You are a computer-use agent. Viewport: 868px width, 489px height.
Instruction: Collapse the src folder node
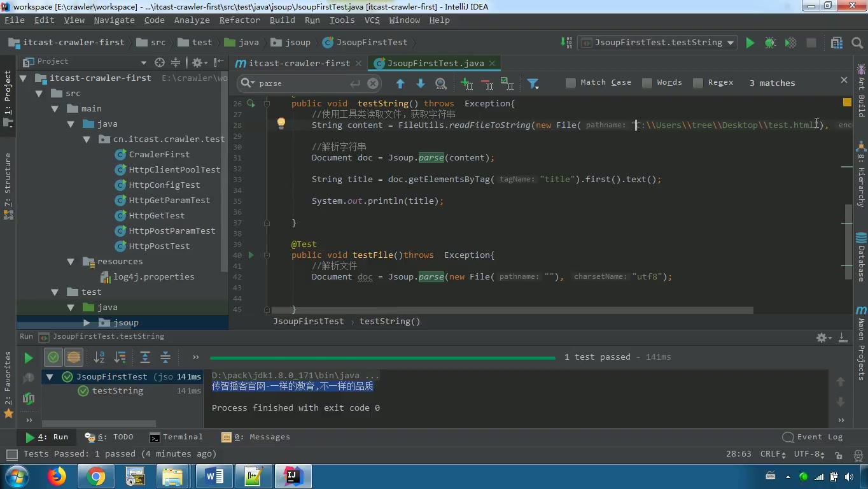[39, 94]
